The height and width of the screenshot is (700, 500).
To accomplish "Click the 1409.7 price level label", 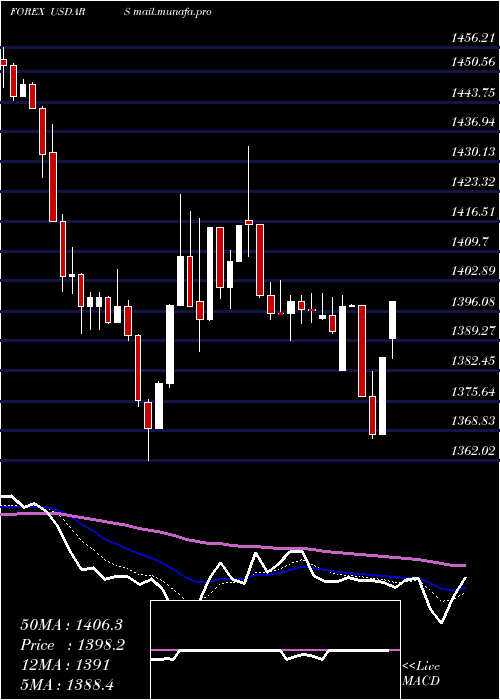I will [470, 242].
